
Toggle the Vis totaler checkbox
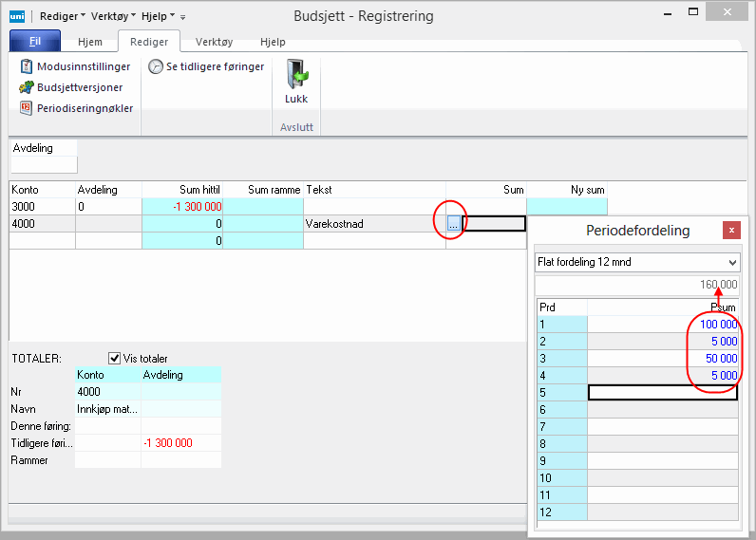click(115, 358)
